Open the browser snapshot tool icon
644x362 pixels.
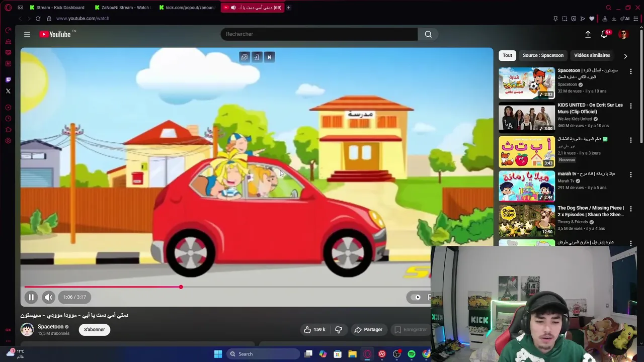click(x=565, y=19)
